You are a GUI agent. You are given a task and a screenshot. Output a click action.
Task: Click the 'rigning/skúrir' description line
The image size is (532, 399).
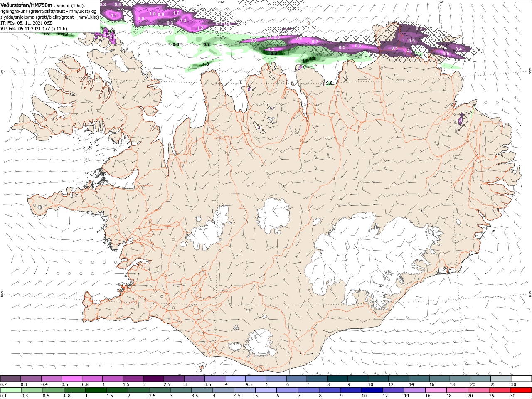click(49, 11)
